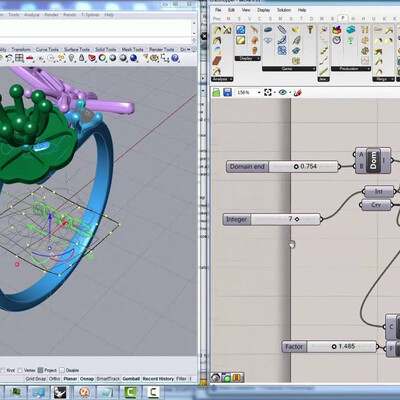Click the blue gem display icon in Display panel
Viewport: 400px width, 400px height.
click(241, 30)
